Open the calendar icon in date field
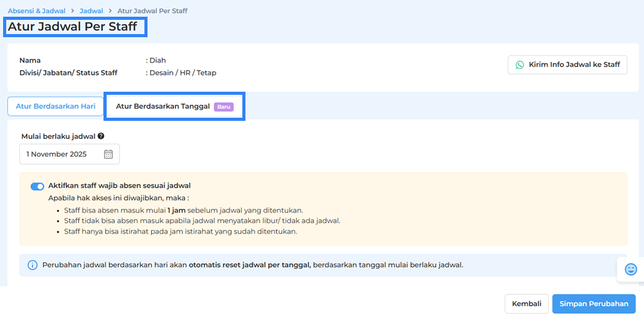Screen dimensions: 644x321 tap(108, 154)
